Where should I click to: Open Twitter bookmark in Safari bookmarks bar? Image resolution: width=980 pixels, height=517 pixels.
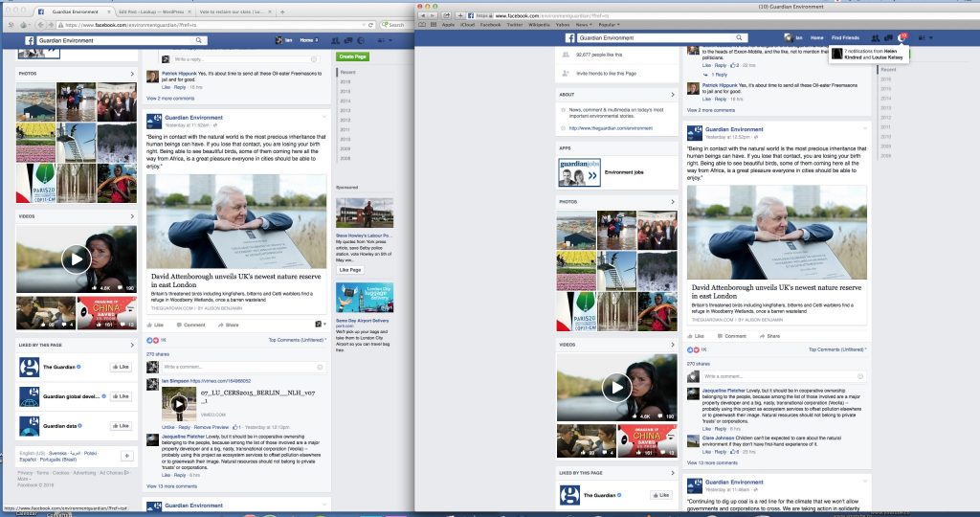(x=514, y=25)
